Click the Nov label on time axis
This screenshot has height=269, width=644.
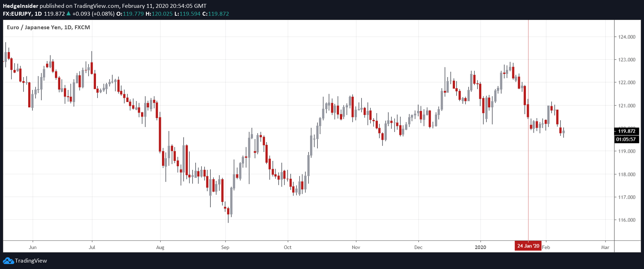356,247
